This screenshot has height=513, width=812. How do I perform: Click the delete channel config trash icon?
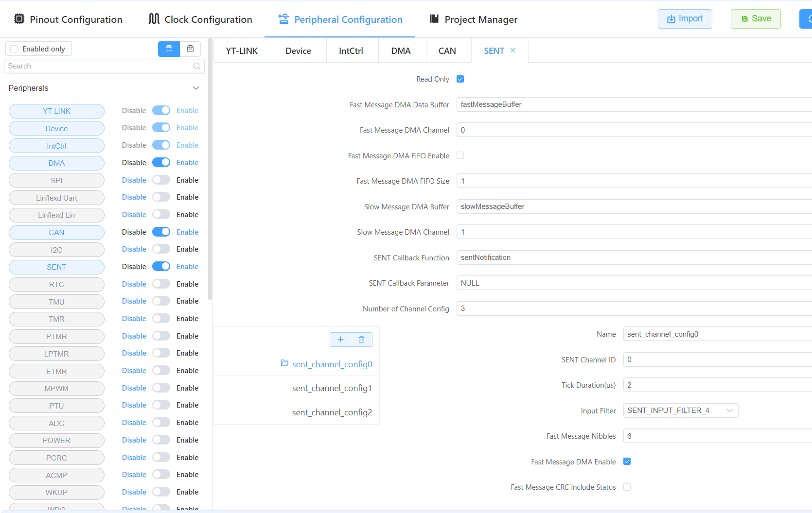coord(361,340)
